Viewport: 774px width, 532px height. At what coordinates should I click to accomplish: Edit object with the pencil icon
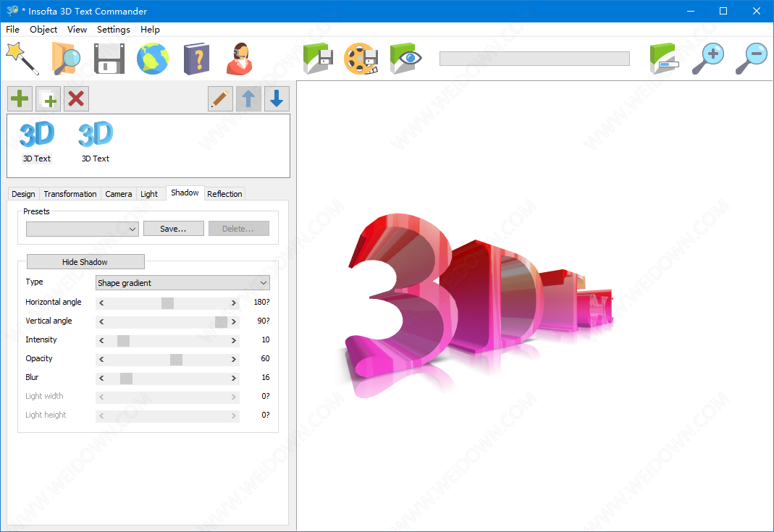click(x=220, y=98)
